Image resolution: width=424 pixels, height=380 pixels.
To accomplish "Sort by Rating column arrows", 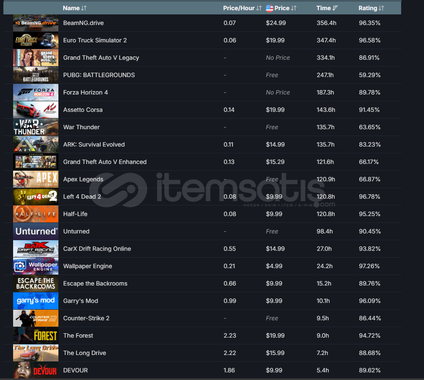I will click(381, 8).
